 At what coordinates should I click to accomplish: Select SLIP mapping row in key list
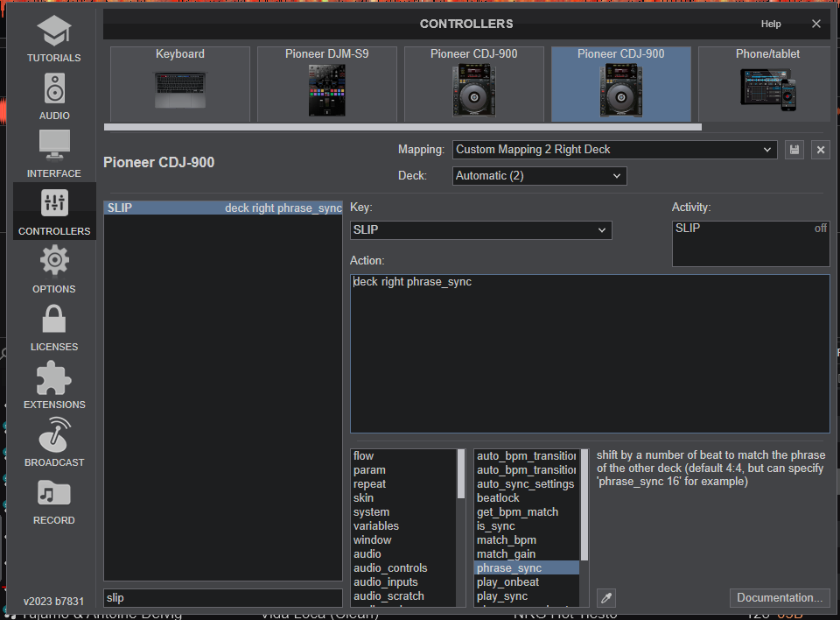tap(223, 208)
